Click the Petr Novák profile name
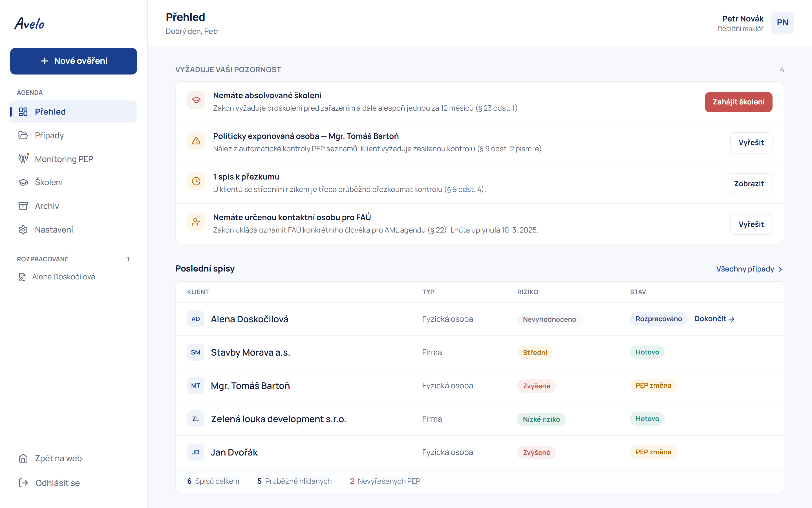This screenshot has height=508, width=812. click(743, 18)
